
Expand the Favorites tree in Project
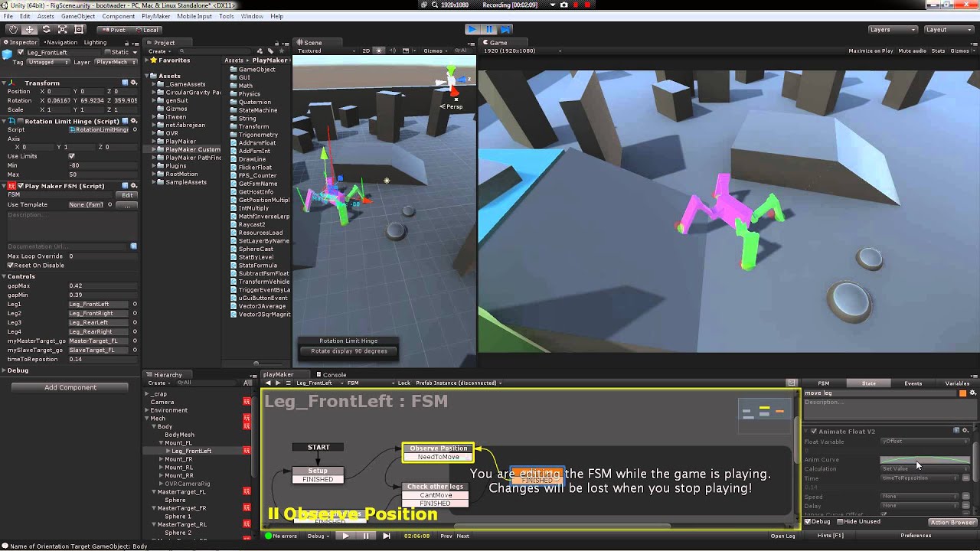click(x=147, y=60)
